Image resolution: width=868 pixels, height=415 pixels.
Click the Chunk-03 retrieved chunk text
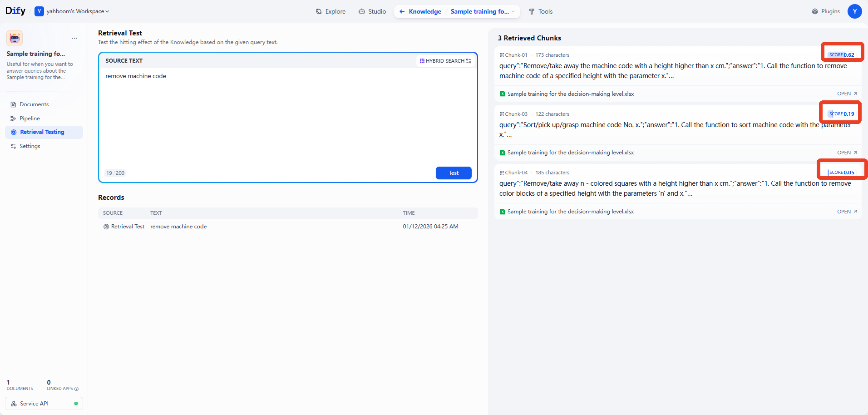[675, 130]
